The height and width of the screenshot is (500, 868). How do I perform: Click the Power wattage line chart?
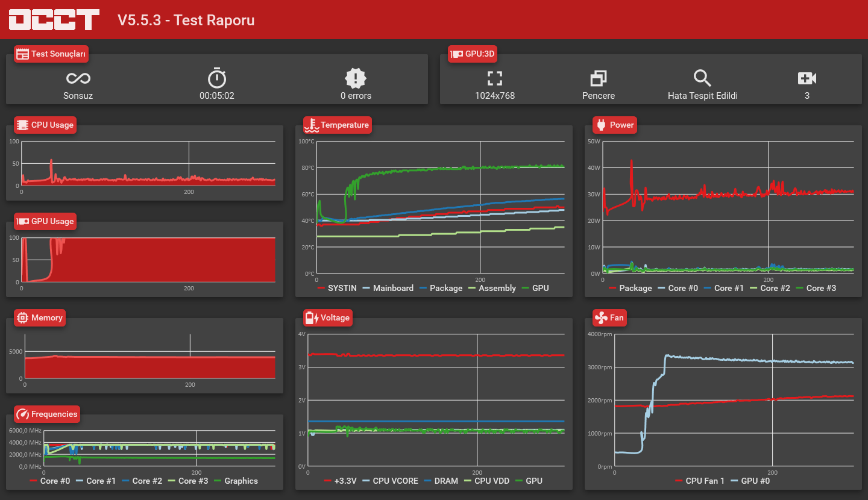[729, 208]
